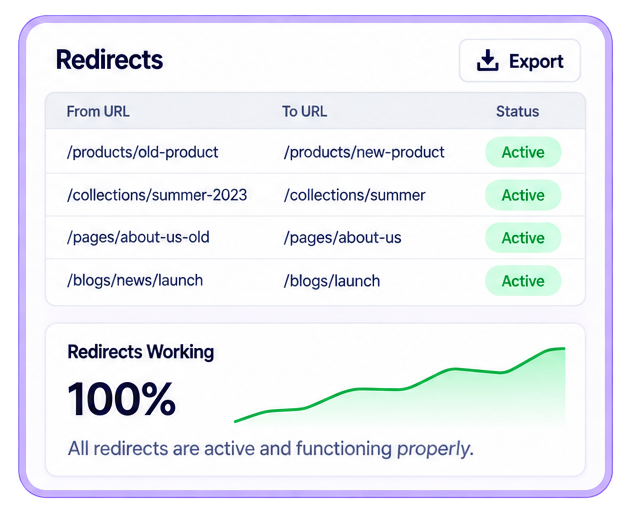Click the /pages/about-us-old cell

point(138,238)
